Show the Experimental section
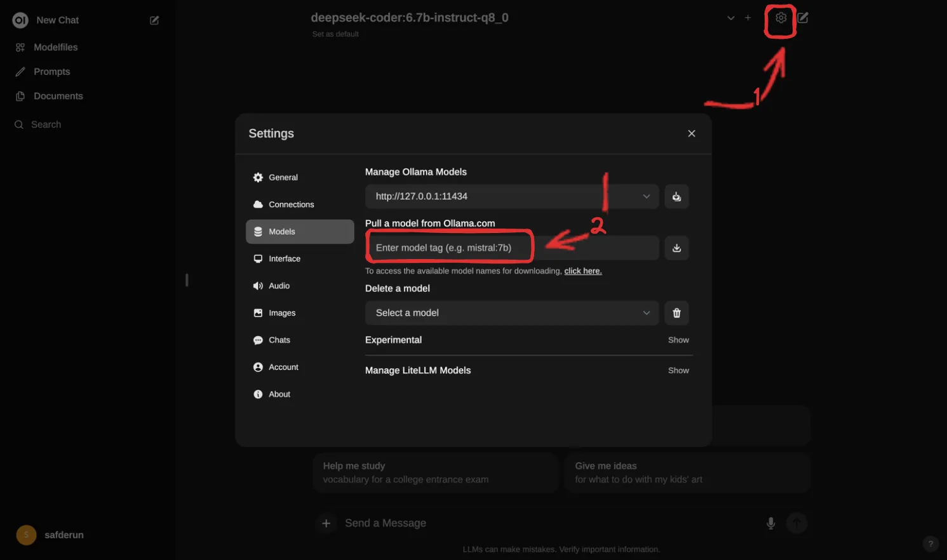 point(678,340)
